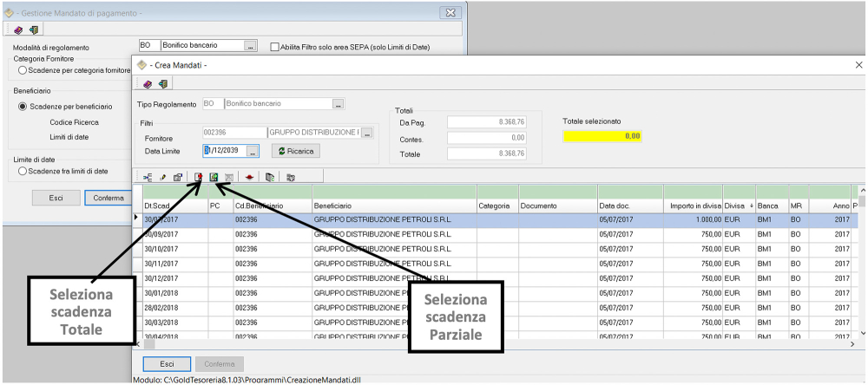868x385 pixels.
Task: Open the help book icon in Crea Mandati
Action: tap(148, 83)
